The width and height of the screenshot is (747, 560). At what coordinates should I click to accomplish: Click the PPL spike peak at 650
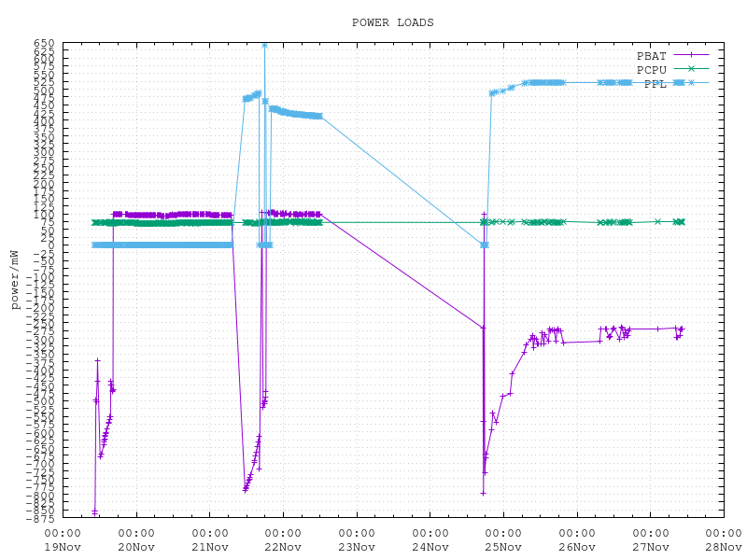point(264,44)
